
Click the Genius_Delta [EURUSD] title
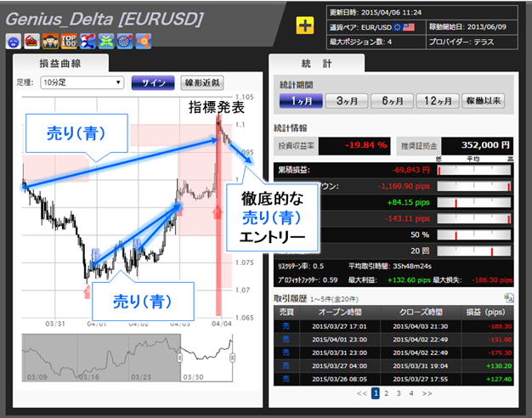105,19
